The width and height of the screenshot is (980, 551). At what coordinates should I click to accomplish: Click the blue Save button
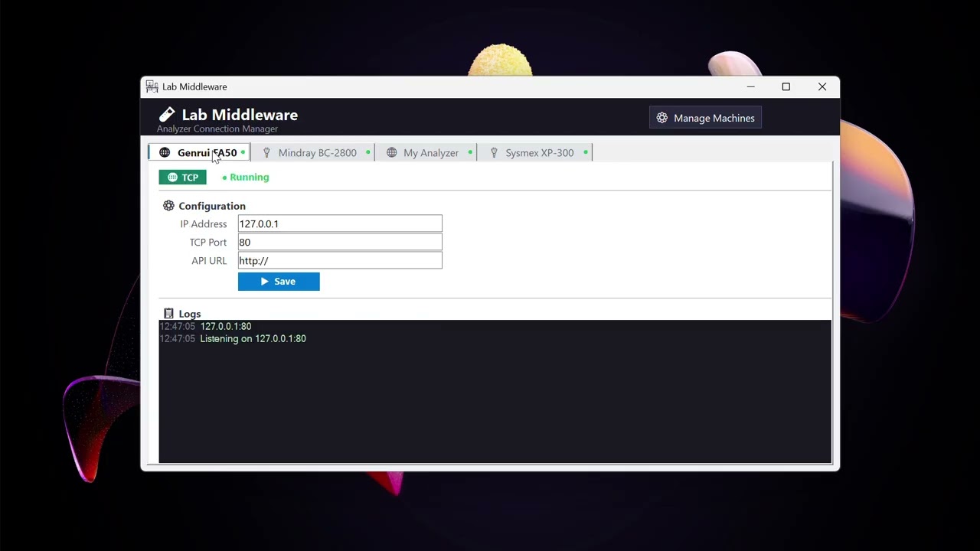click(279, 282)
